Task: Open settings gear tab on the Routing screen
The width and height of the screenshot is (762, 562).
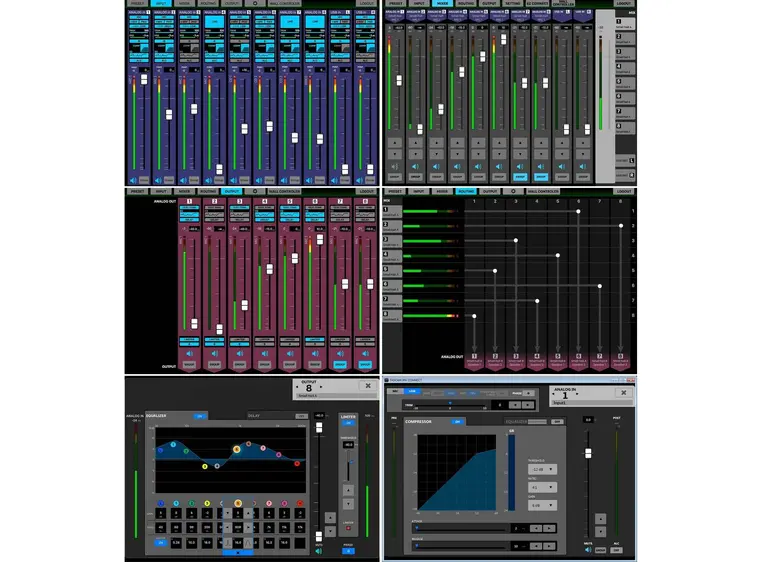Action: click(513, 192)
